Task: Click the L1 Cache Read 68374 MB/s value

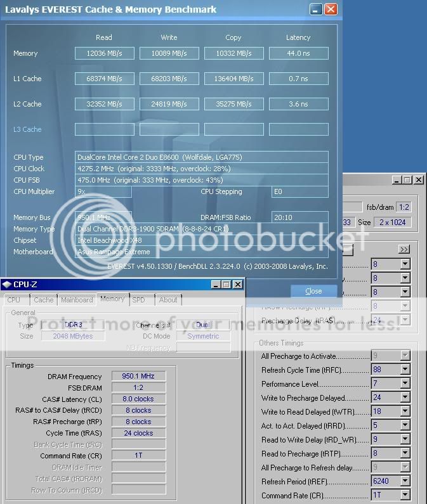Action: 104,79
